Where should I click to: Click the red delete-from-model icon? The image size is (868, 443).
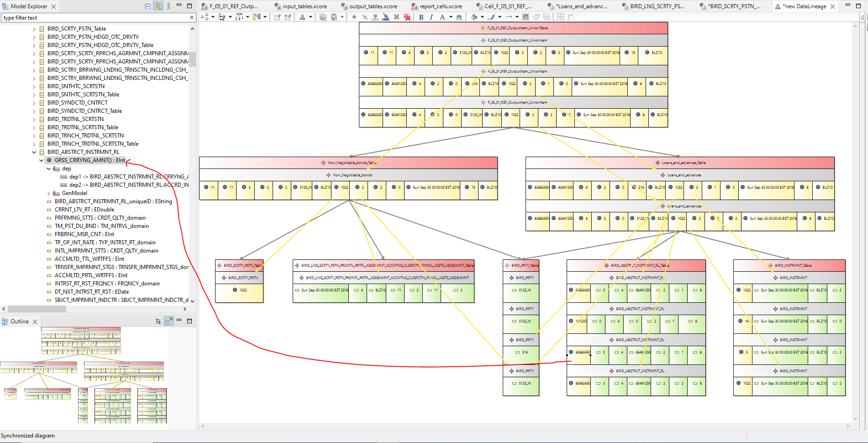click(x=406, y=17)
